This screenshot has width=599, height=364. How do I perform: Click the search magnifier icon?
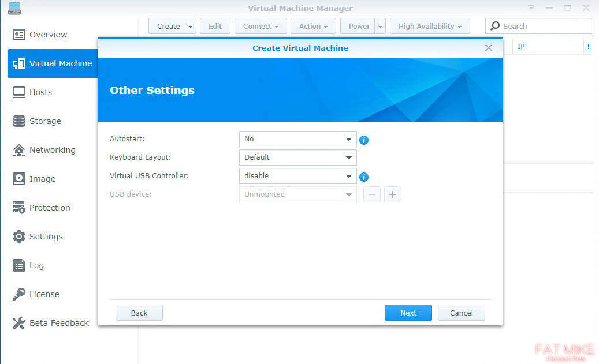[495, 26]
